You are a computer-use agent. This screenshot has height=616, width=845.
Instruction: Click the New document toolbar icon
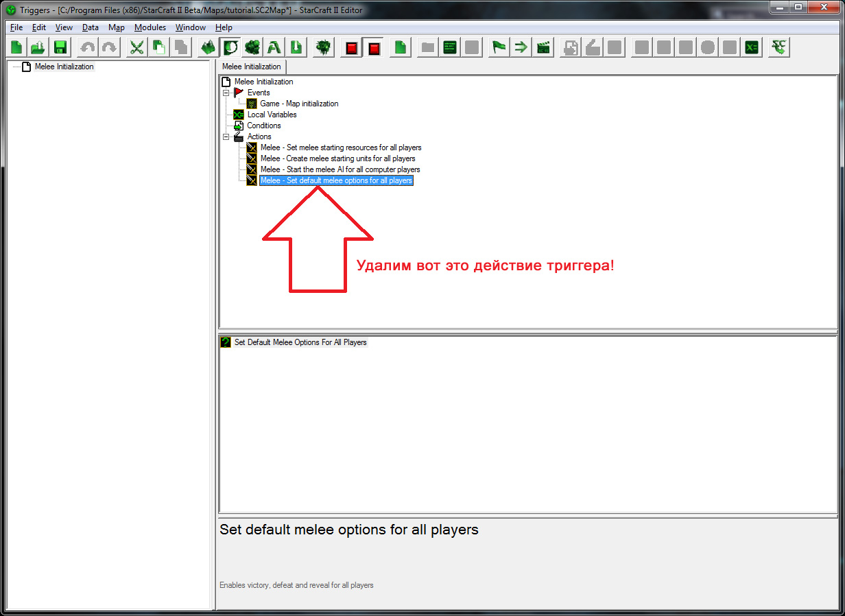(16, 47)
